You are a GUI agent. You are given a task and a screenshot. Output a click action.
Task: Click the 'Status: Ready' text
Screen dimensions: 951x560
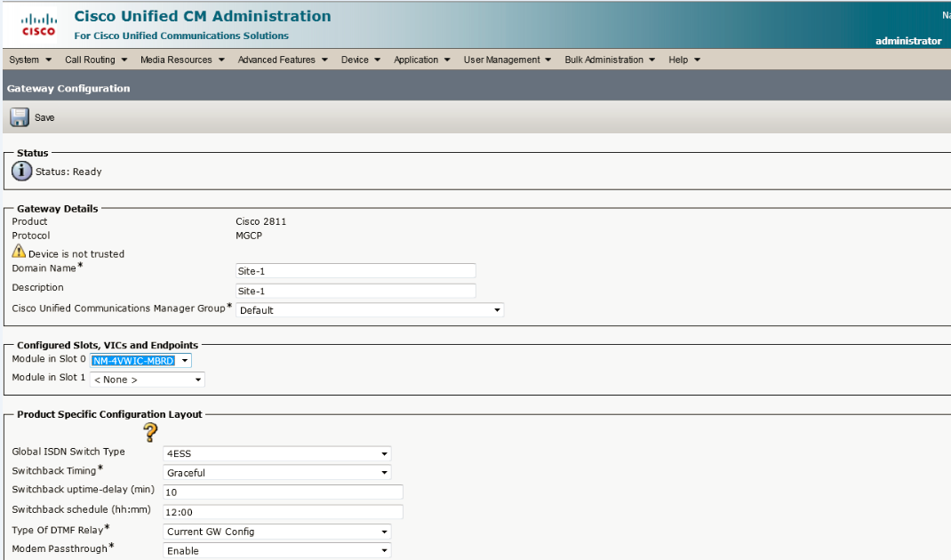(68, 172)
